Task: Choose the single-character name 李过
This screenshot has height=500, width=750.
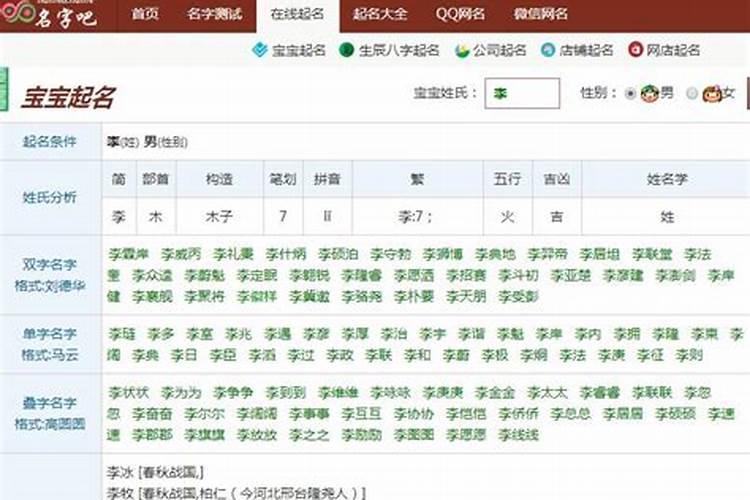Action: coord(301,355)
